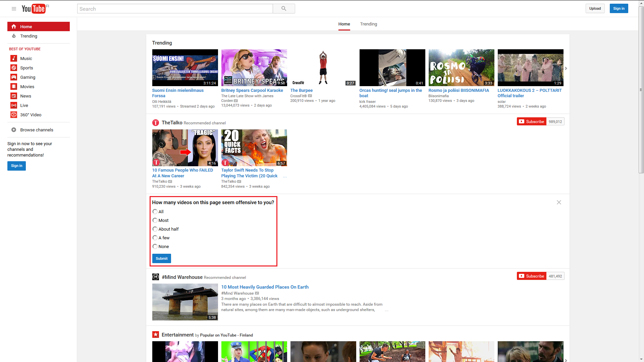Select the A few survey option

point(155,238)
